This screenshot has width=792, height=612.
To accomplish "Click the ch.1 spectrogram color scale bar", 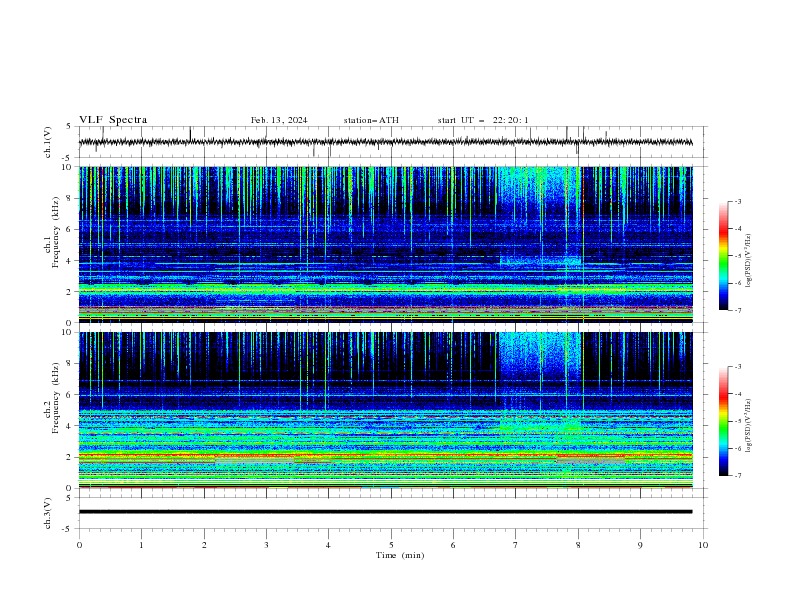I will pyautogui.click(x=723, y=256).
